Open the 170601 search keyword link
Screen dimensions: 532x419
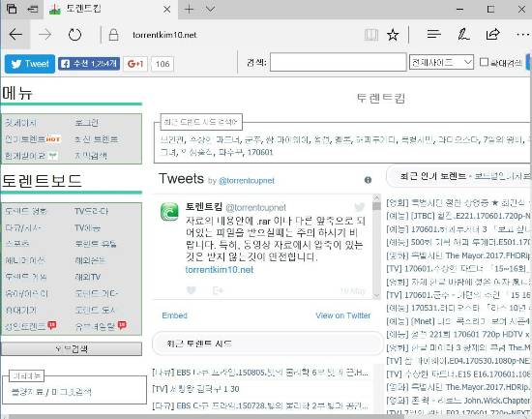pyautogui.click(x=260, y=152)
